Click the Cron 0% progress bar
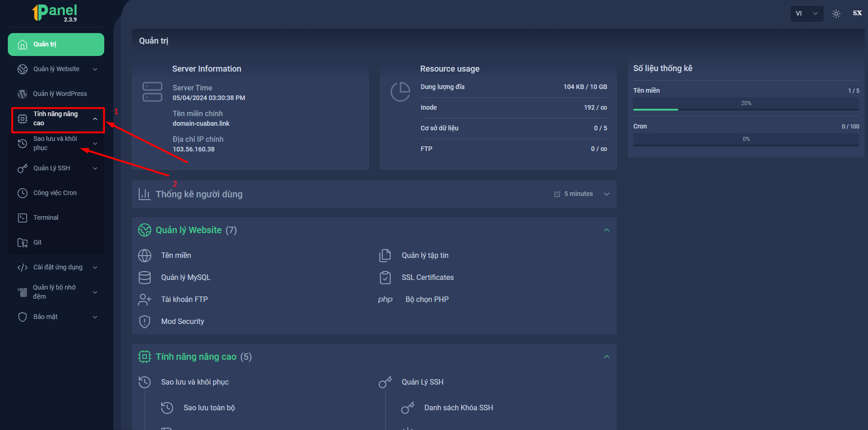 [x=746, y=140]
